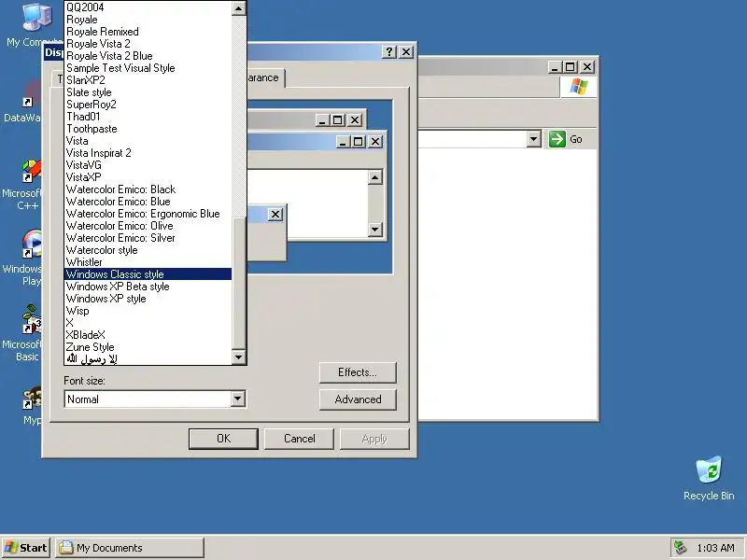Choose Royale Vista 2 Blue
Image resolution: width=747 pixels, height=560 pixels.
tap(148, 56)
